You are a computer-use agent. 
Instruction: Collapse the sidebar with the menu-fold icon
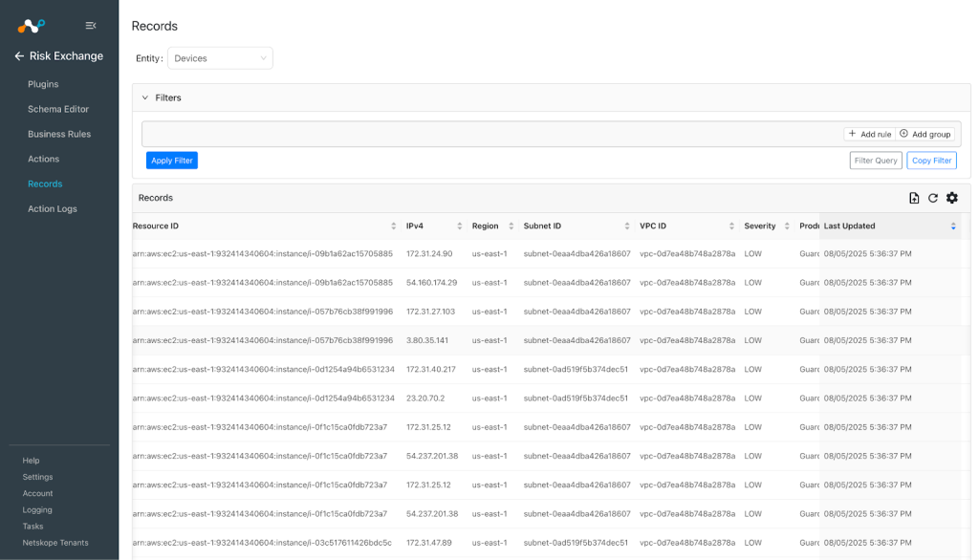tap(91, 26)
